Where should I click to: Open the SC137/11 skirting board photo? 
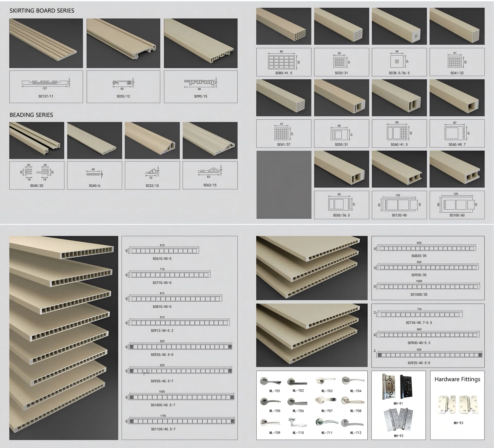(x=46, y=43)
